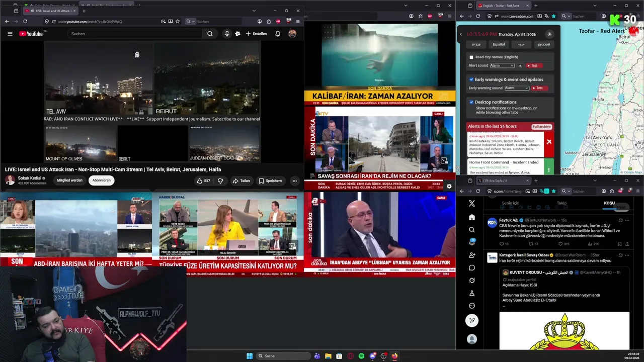Open Grok icon in X sidebar

click(x=472, y=280)
